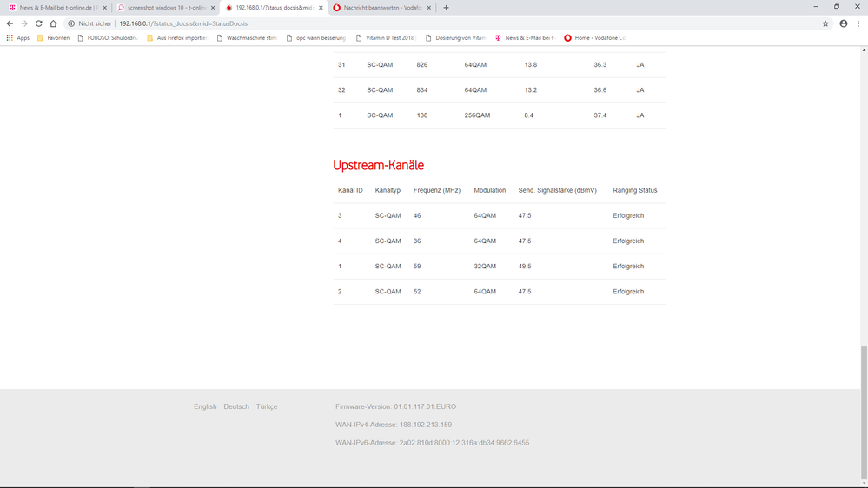This screenshot has width=868, height=488.
Task: Open the Apps bookmarks shortcut
Action: pyautogui.click(x=17, y=38)
